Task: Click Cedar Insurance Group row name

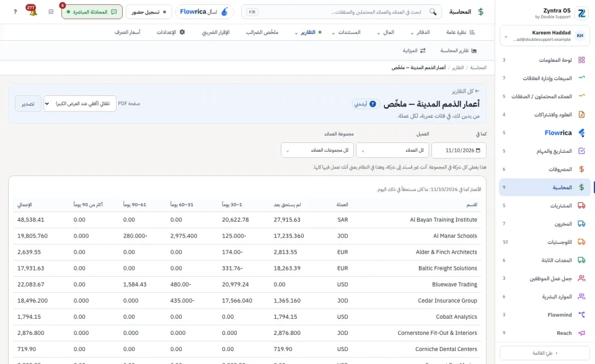Action: point(447,301)
